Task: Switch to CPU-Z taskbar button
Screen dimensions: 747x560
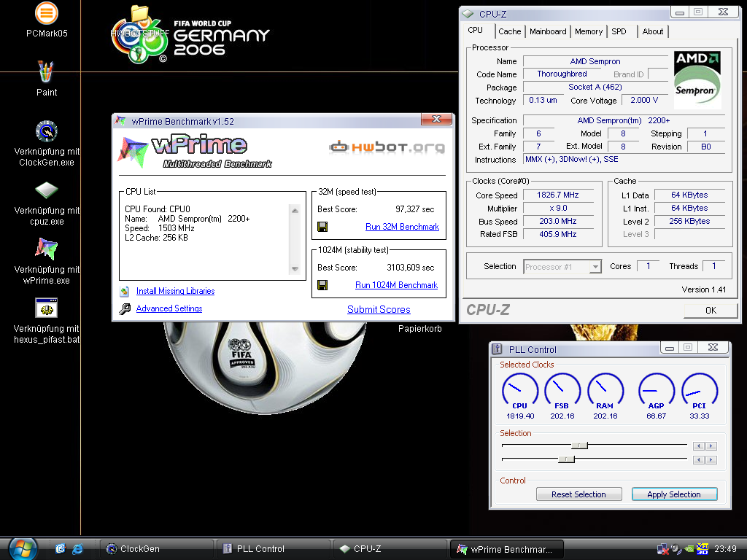Action: click(390, 549)
